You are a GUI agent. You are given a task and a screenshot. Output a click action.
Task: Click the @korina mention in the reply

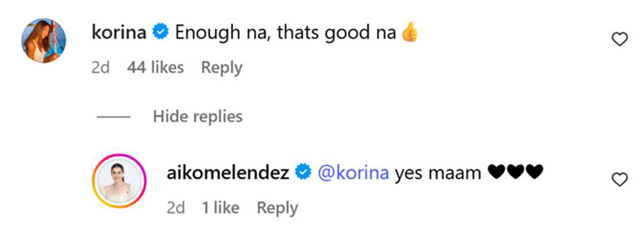point(353,172)
